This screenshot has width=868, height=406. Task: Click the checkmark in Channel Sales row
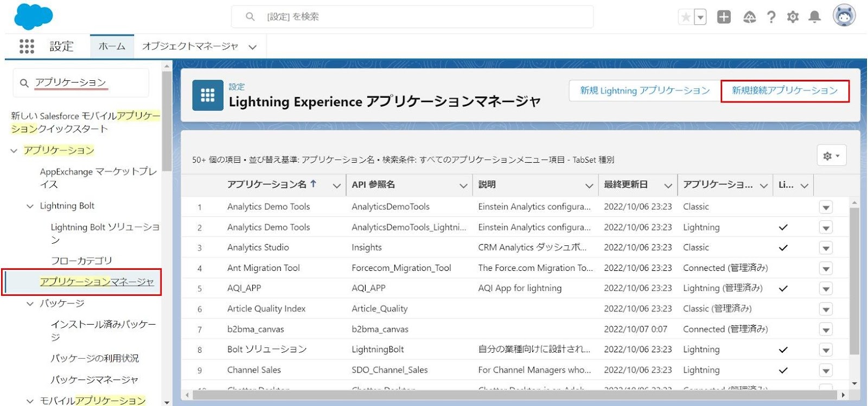[x=783, y=370]
